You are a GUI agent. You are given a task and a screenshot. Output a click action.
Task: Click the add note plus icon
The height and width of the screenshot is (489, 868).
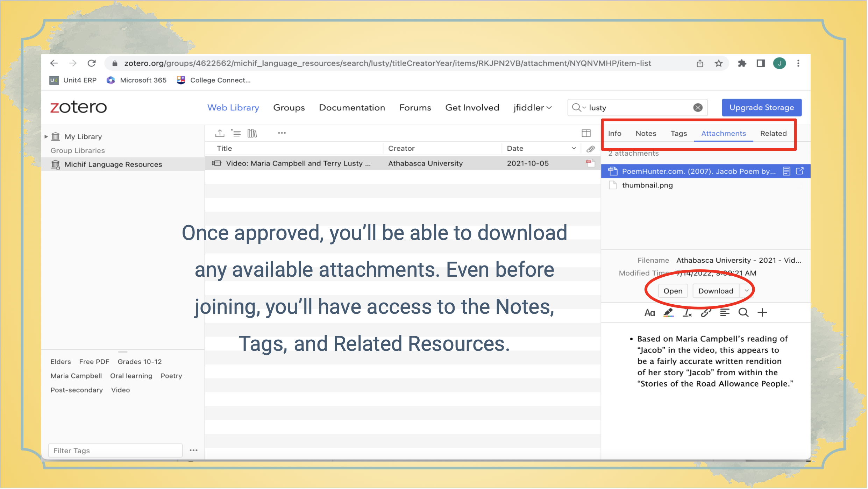pyautogui.click(x=764, y=312)
